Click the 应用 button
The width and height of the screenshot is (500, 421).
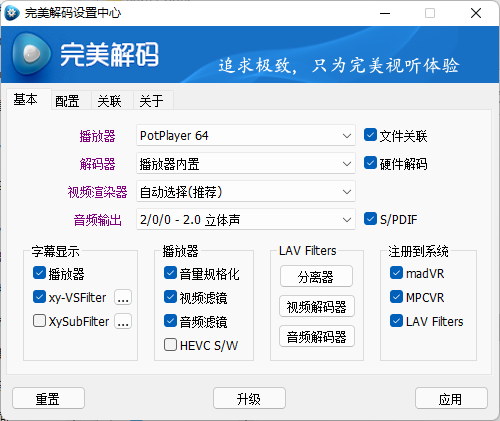(451, 398)
